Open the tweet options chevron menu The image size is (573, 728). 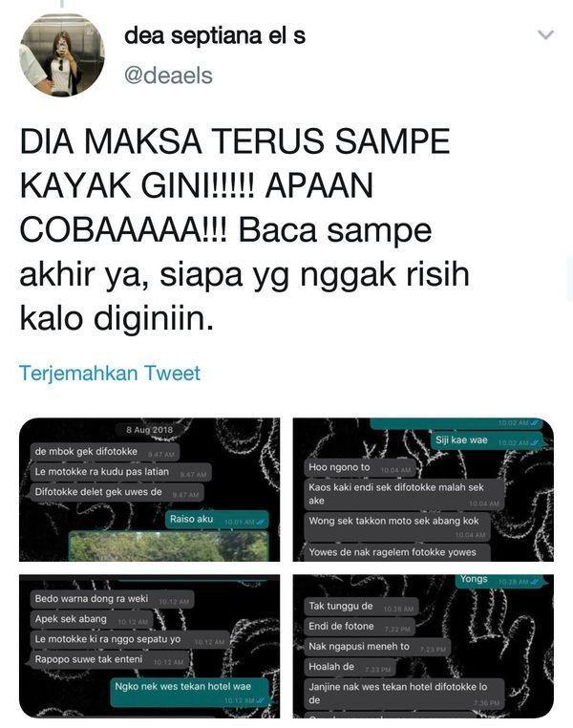point(545,34)
